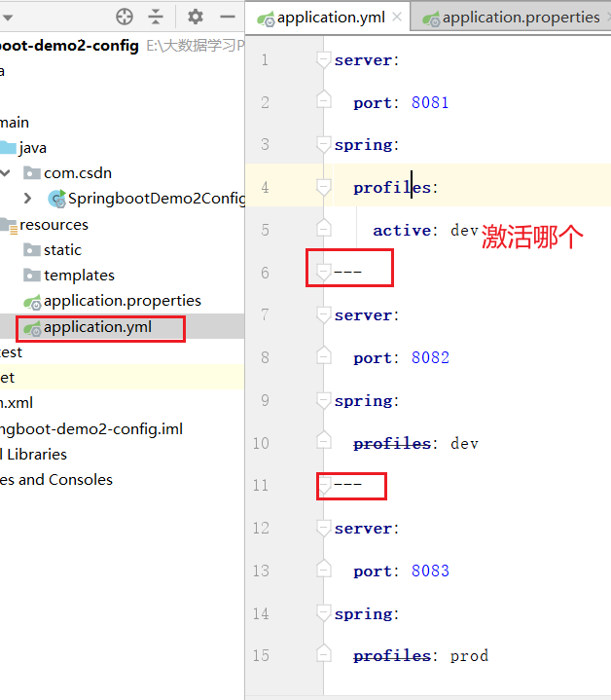The width and height of the screenshot is (611, 700).
Task: Fold the server block on line 1
Action: coord(323,59)
